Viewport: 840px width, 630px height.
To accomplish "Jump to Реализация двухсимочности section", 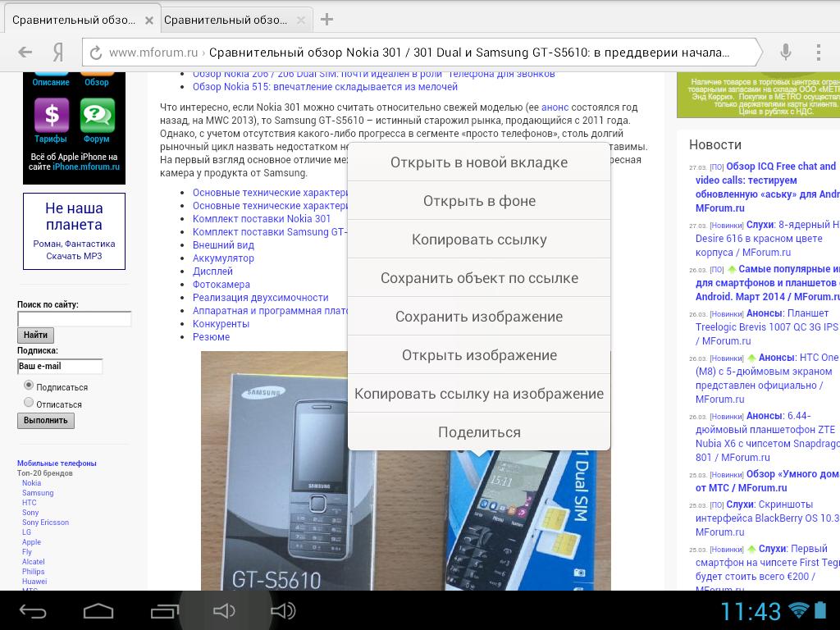I will [x=260, y=297].
